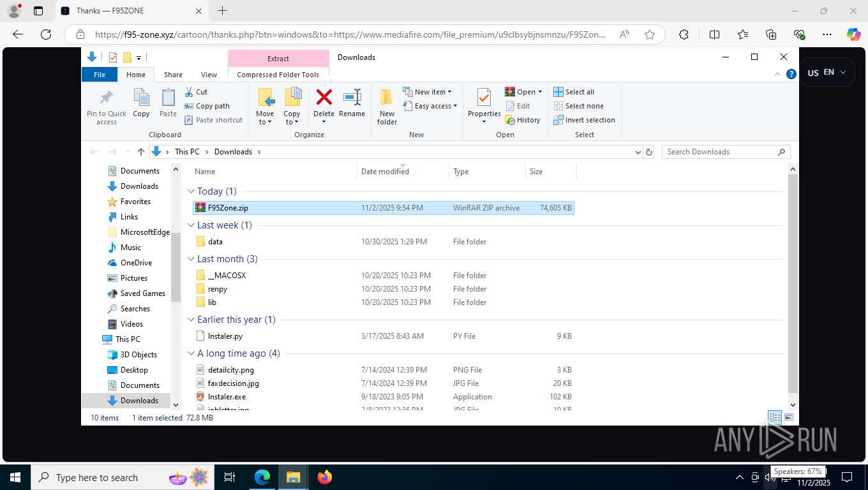
Task: Click History in the Open group
Action: tap(523, 120)
